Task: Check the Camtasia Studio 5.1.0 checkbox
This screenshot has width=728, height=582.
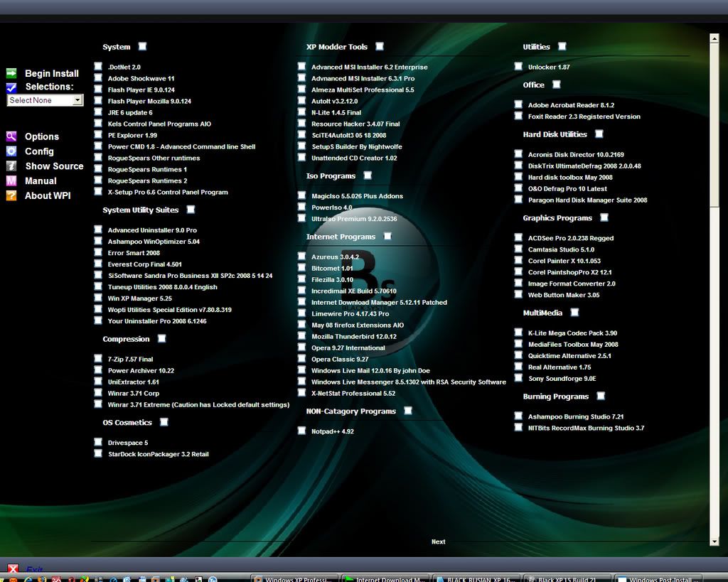Action: [x=518, y=248]
